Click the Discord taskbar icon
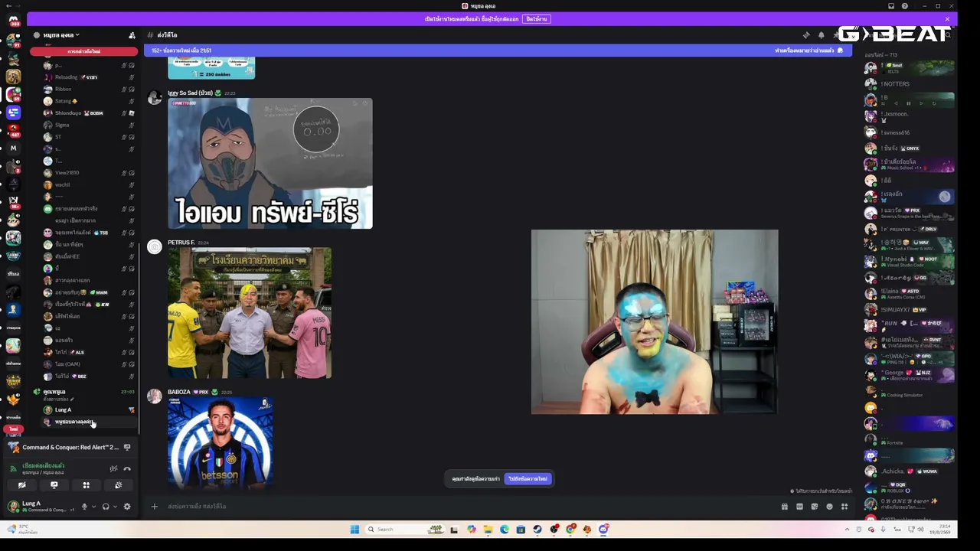Screen dimensions: 980x551 coord(603,529)
